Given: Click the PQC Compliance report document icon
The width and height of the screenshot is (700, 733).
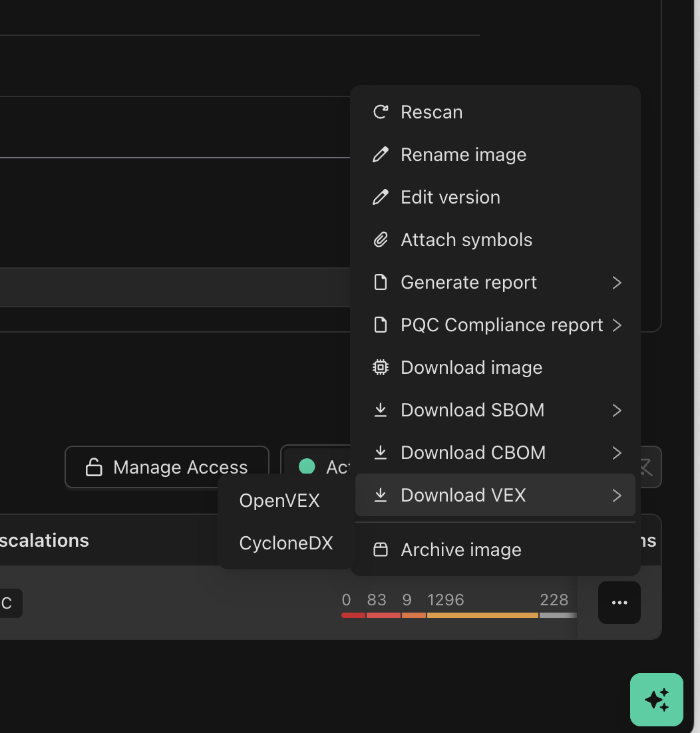Looking at the screenshot, I should 381,325.
